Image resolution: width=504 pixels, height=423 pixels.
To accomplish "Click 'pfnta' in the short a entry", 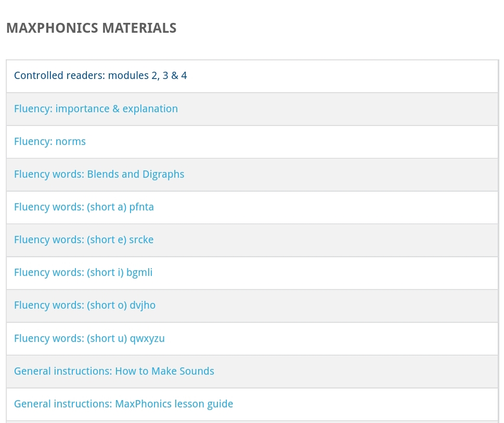I will [x=141, y=207].
